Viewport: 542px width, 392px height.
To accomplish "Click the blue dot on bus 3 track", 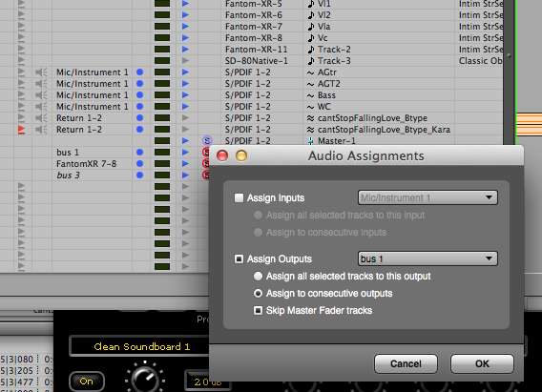I will click(139, 175).
